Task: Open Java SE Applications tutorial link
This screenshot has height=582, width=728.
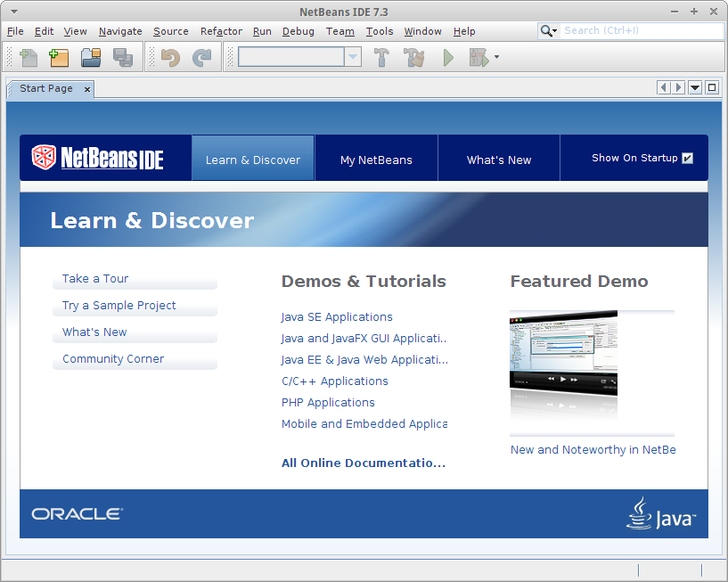Action: pyautogui.click(x=337, y=317)
